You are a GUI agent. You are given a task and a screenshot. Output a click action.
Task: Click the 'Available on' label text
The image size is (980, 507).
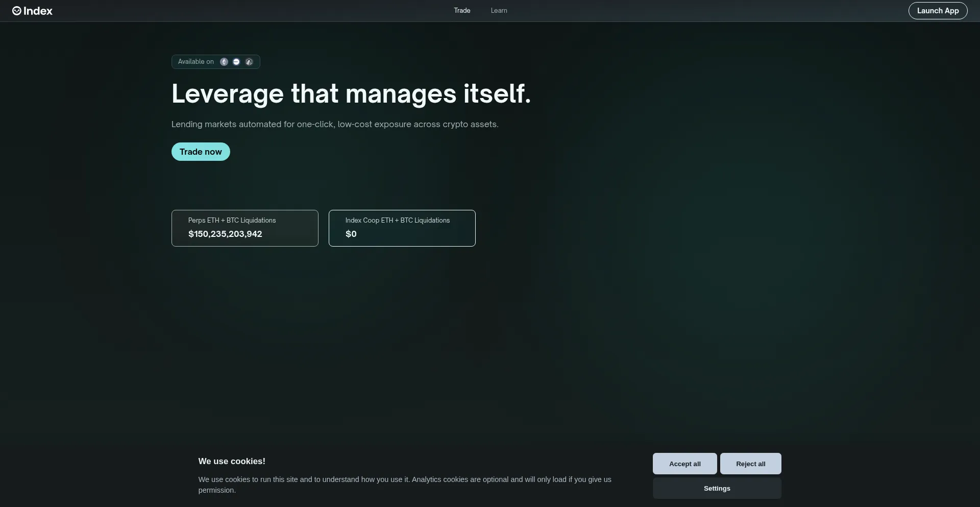coord(196,62)
